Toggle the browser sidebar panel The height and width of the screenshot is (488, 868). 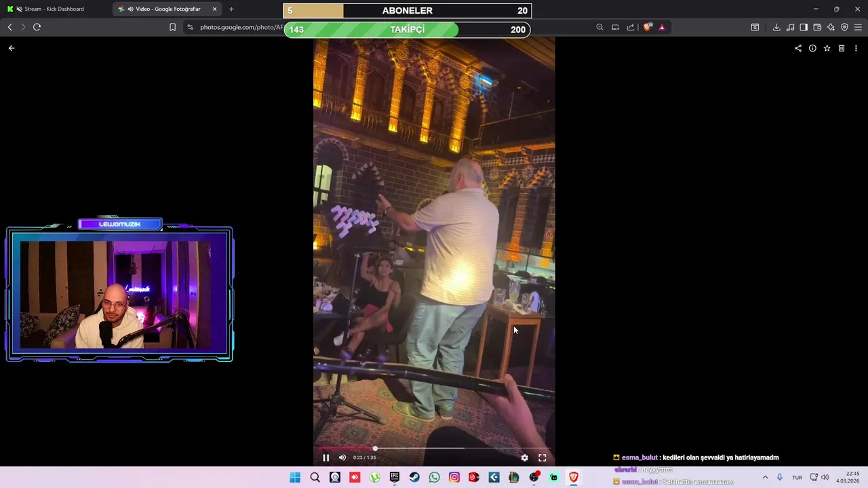(804, 27)
